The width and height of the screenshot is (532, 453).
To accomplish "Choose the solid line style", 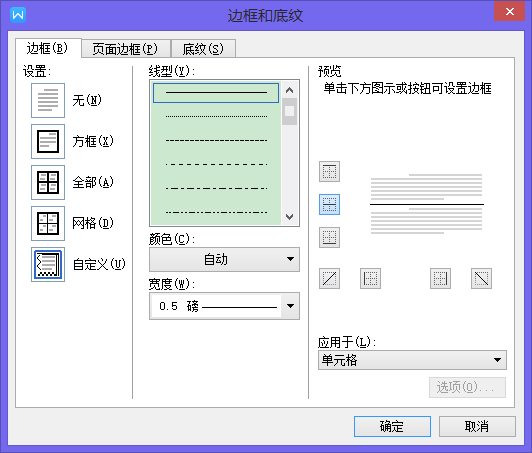I will [x=216, y=93].
